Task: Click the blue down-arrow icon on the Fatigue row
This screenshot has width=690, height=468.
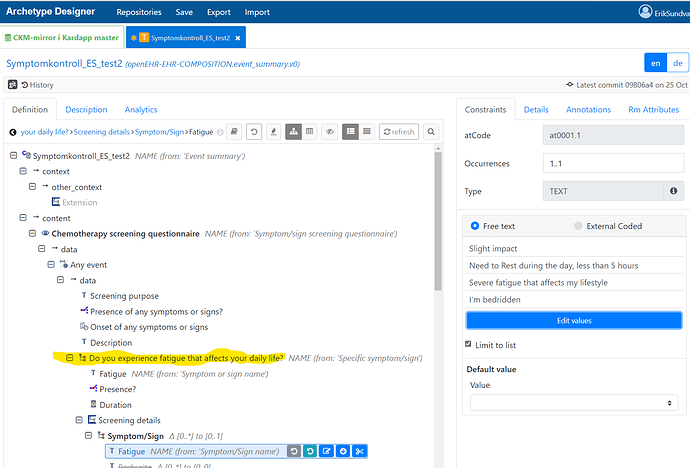Action: pyautogui.click(x=343, y=451)
